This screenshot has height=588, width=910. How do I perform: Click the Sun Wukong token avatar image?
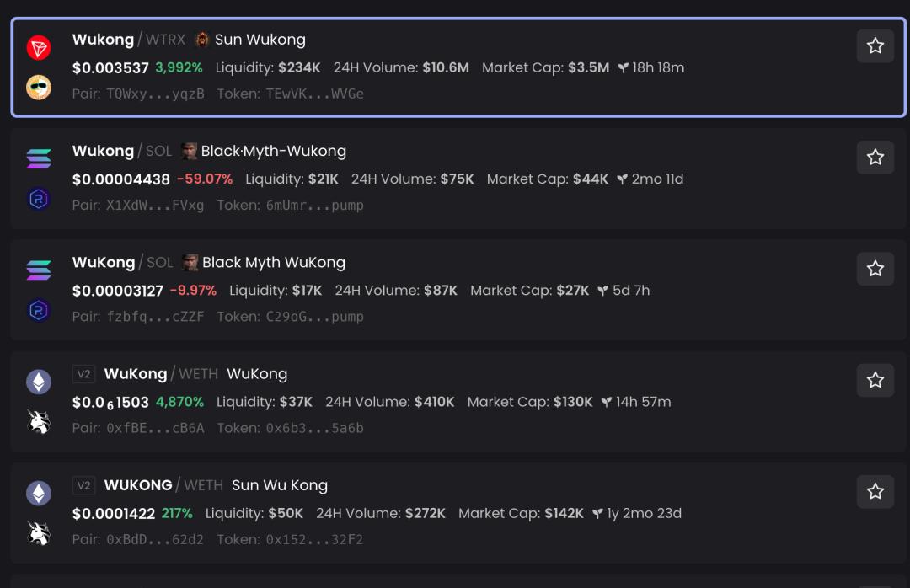click(x=202, y=40)
